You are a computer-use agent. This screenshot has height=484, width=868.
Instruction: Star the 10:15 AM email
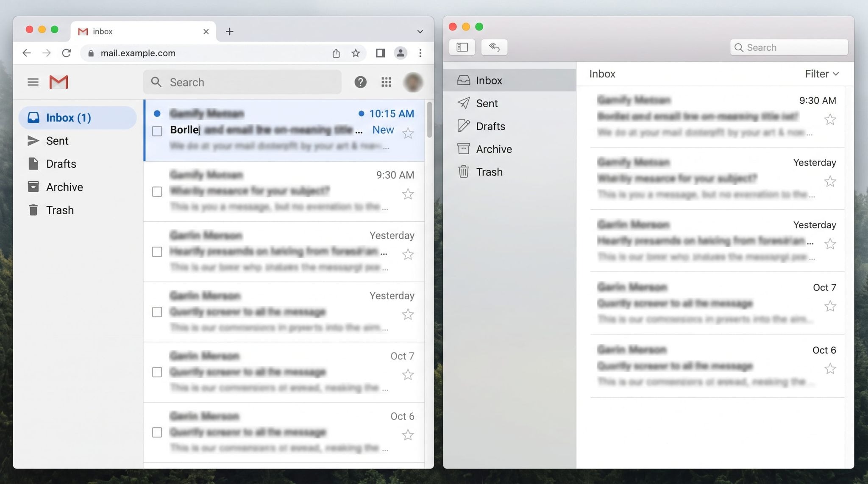(408, 133)
